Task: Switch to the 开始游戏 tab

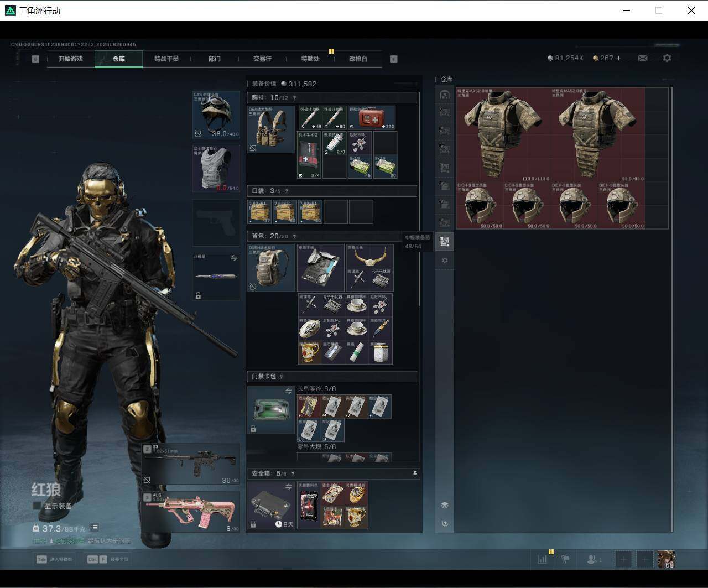Action: coord(71,59)
